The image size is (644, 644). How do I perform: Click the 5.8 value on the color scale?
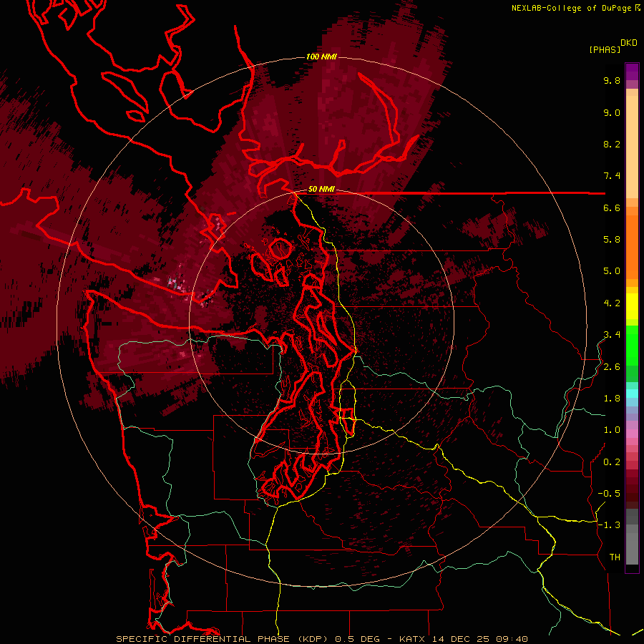coord(612,240)
